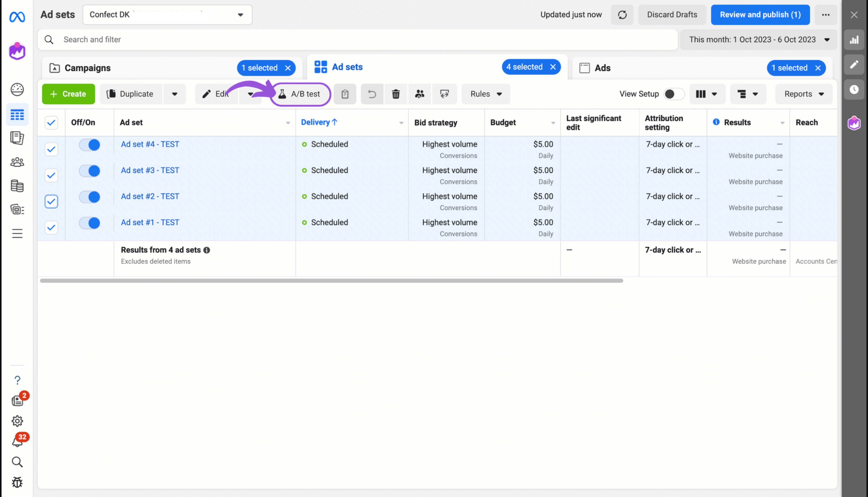Open the Rules dropdown
The image size is (868, 497).
click(x=486, y=94)
